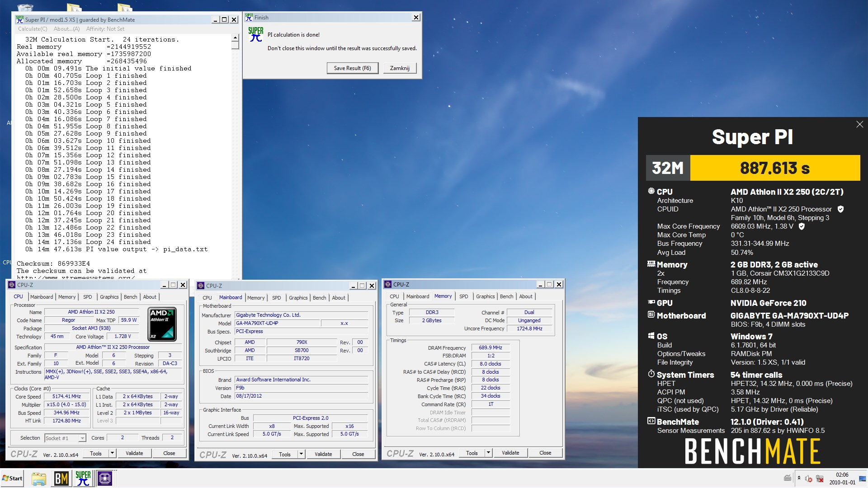The image size is (868, 488).
Task: Close the BenchMate Super PI result panel
Action: 859,124
